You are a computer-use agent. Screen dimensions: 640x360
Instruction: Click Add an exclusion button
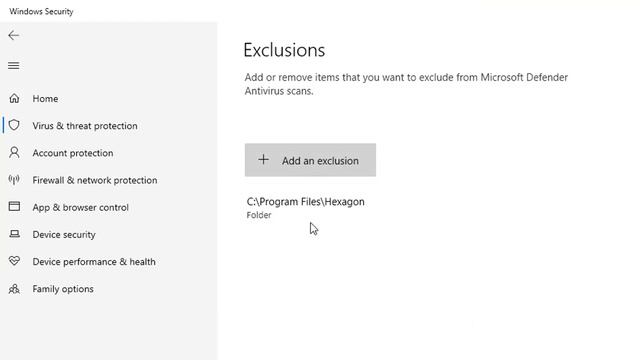pos(310,160)
